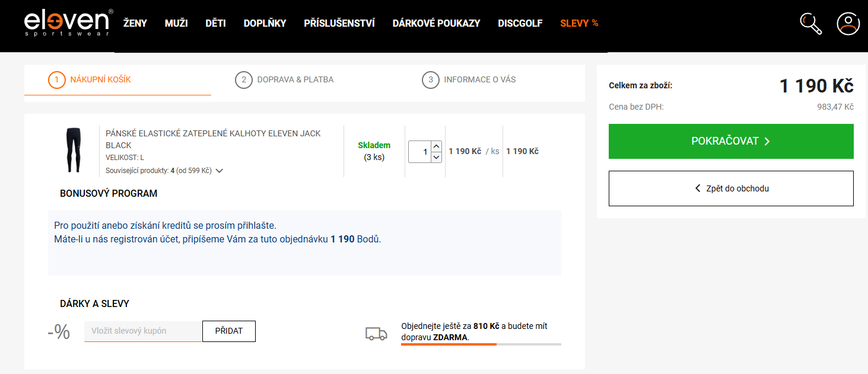
Task: Click PŘIDAT to apply coupon
Action: pos(228,331)
